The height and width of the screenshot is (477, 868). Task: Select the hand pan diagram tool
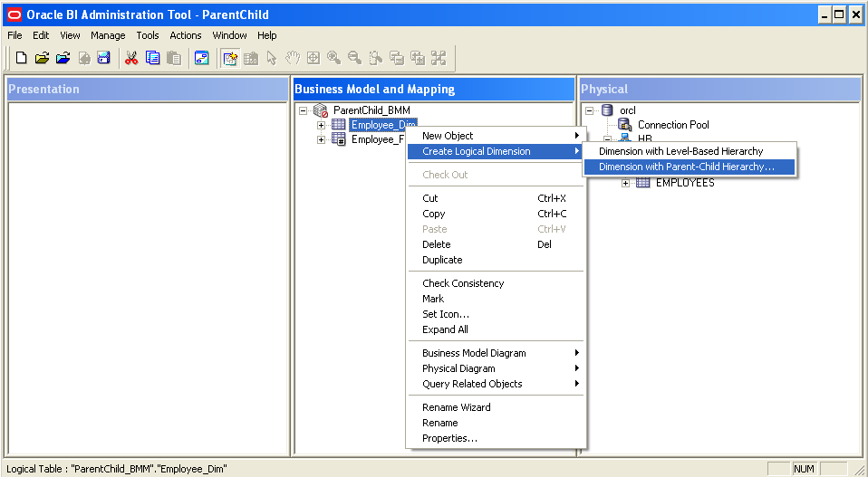click(x=293, y=58)
